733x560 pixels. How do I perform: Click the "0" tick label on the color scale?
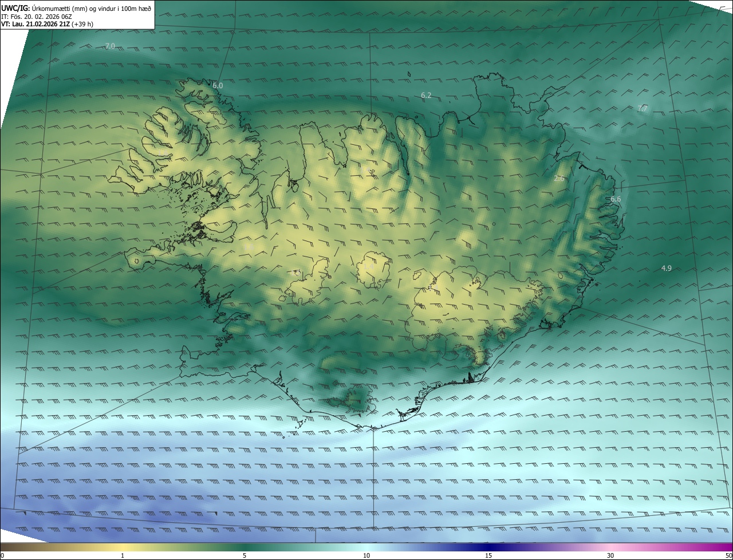[2, 556]
